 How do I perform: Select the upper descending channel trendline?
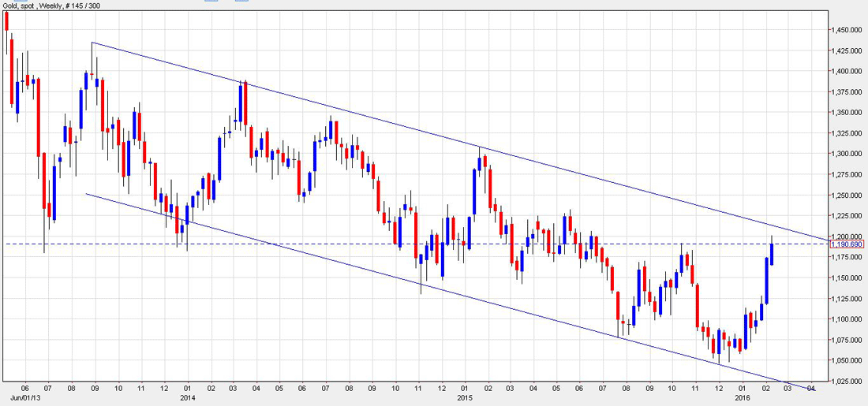click(459, 141)
